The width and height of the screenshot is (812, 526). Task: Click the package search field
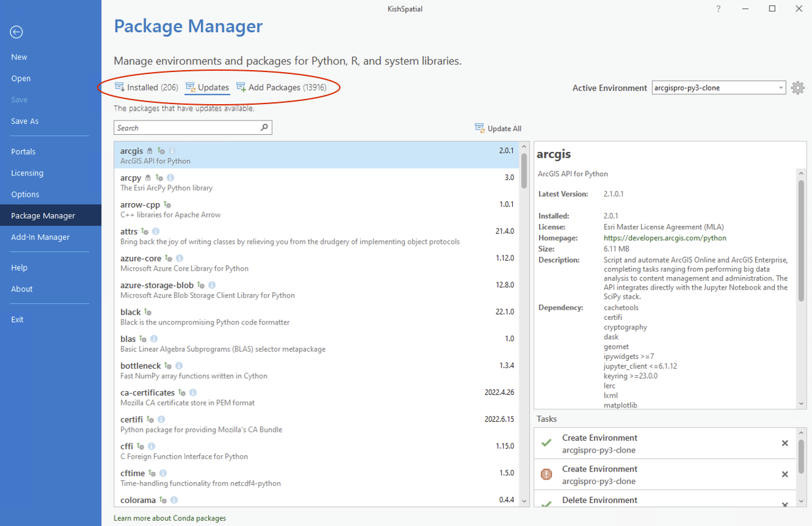tap(193, 128)
